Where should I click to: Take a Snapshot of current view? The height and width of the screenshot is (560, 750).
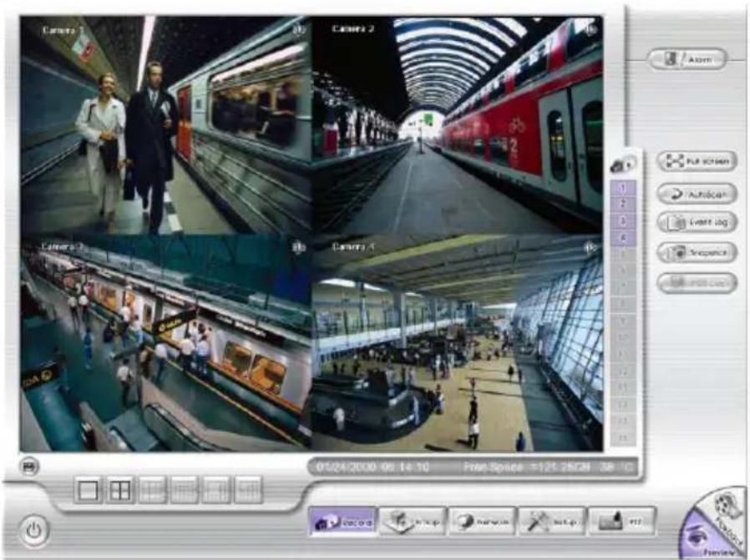click(x=697, y=252)
